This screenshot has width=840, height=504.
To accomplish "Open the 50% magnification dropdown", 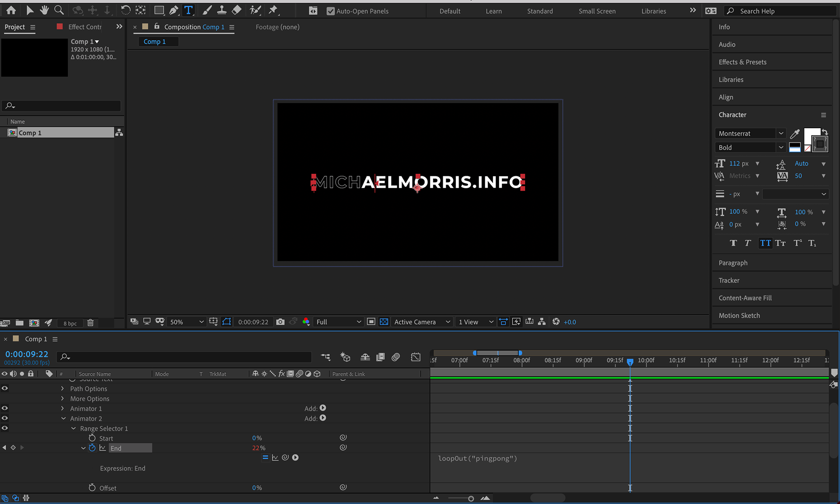I will pos(187,322).
